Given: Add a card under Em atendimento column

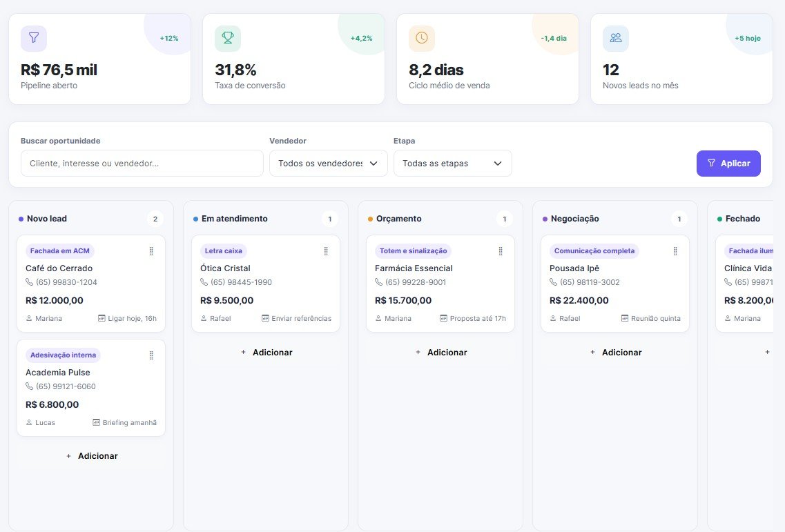Looking at the screenshot, I should tap(266, 353).
